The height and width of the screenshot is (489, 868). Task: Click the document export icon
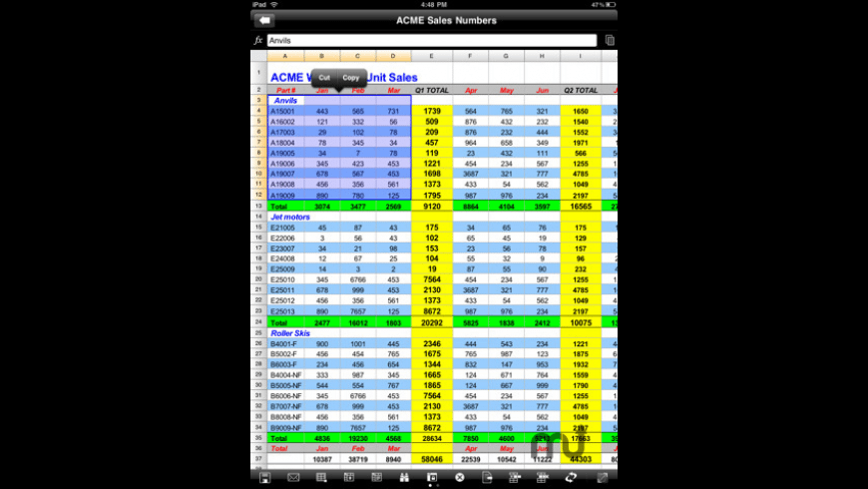(487, 477)
